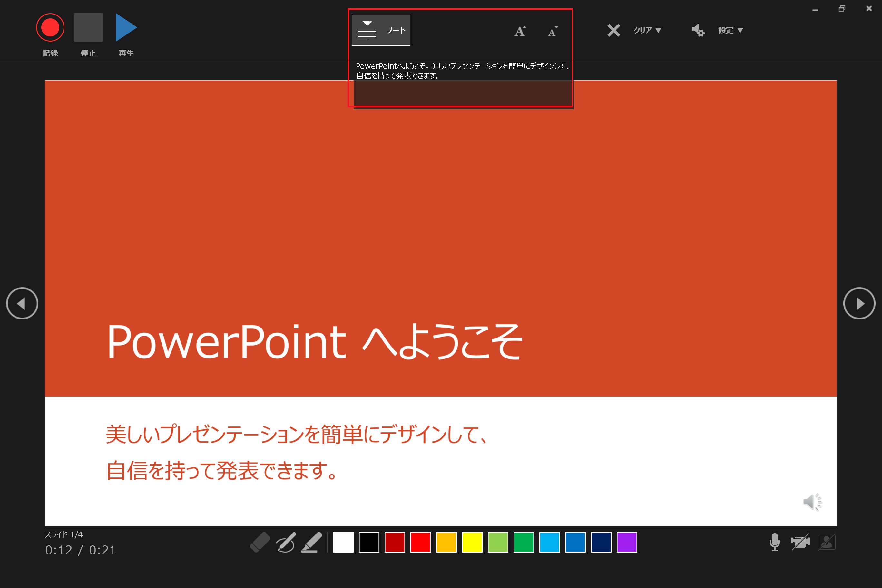Click the 0:12 / 0:21 timer
Screen dimensions: 882x588
tap(81, 550)
